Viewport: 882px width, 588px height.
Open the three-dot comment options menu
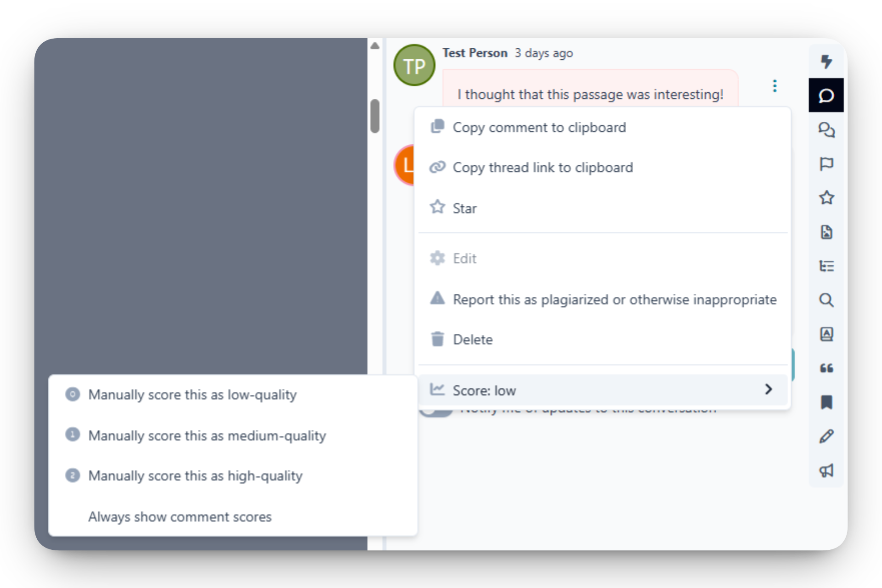click(775, 86)
